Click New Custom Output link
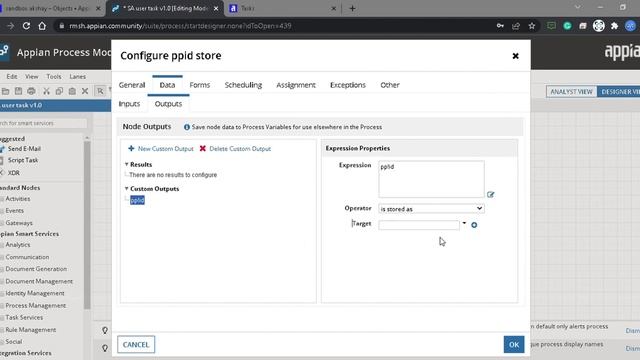This screenshot has height=360, width=640. pyautogui.click(x=165, y=149)
